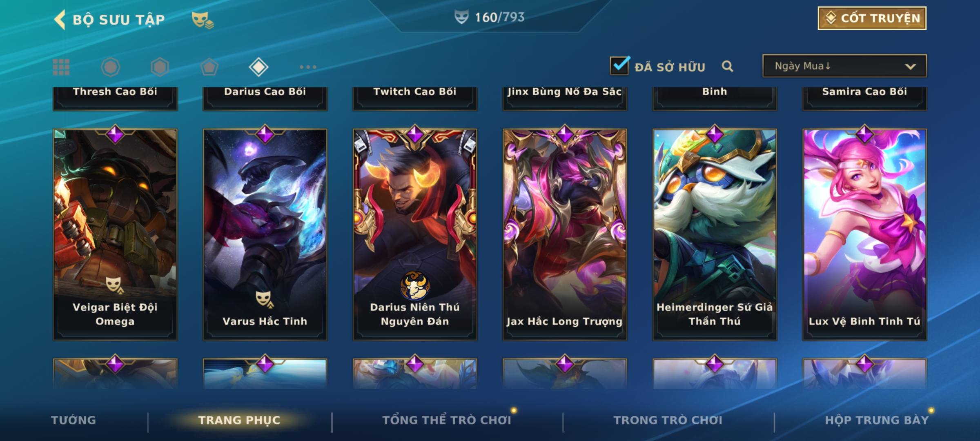Viewport: 980px width, 441px height.
Task: Click the Ngày Mua dropdown chevron arrow
Action: coord(910,67)
